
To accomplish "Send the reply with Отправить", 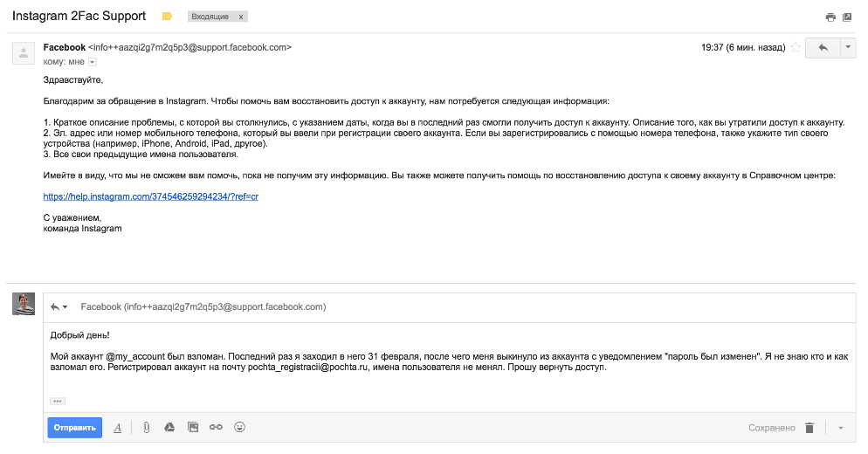I will 75,428.
